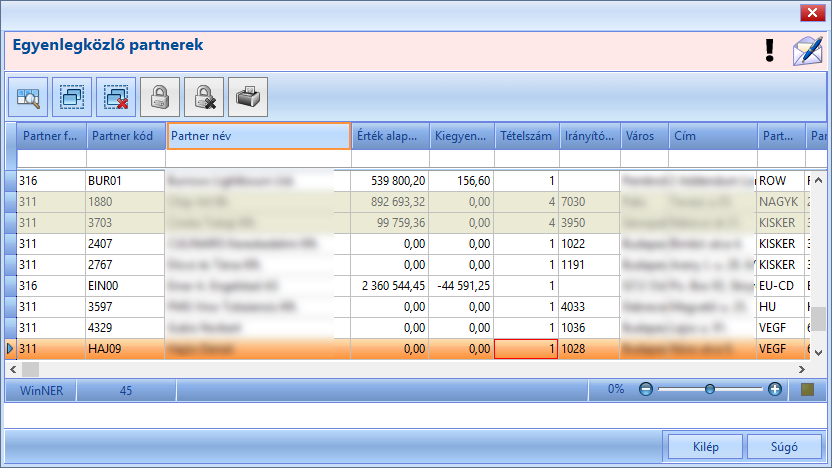The height and width of the screenshot is (468, 832).
Task: Click the Kilép button
Action: [705, 447]
